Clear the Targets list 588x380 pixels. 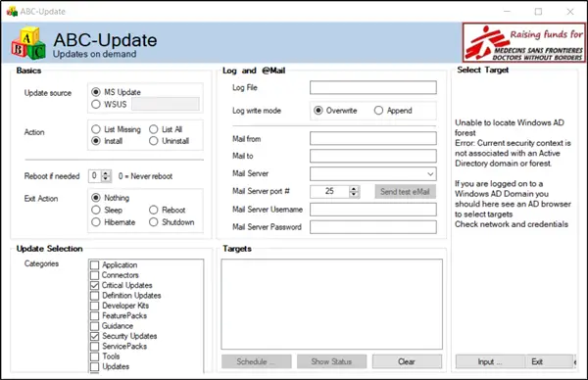(x=407, y=361)
